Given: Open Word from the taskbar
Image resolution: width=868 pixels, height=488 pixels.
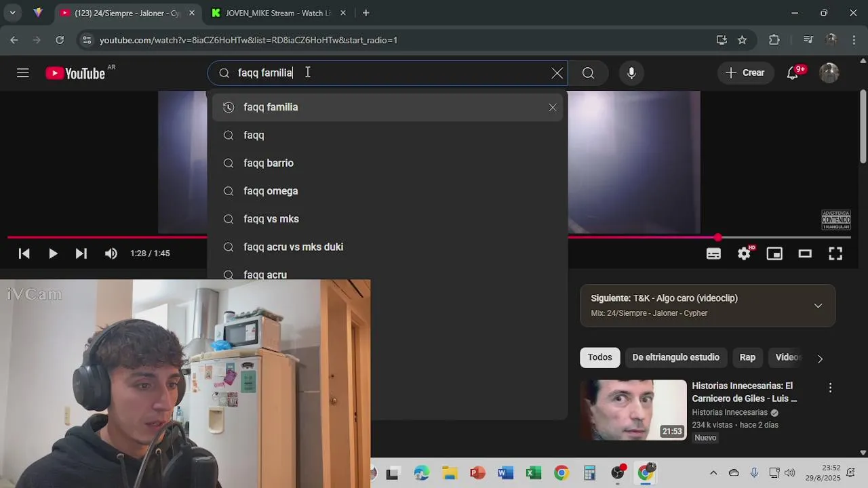Looking at the screenshot, I should click(x=505, y=473).
